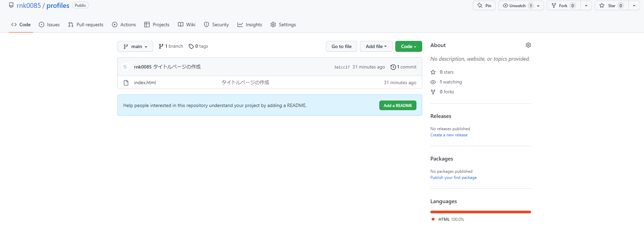Click the 1 watching link
Image resolution: width=644 pixels, height=228 pixels.
446,82
